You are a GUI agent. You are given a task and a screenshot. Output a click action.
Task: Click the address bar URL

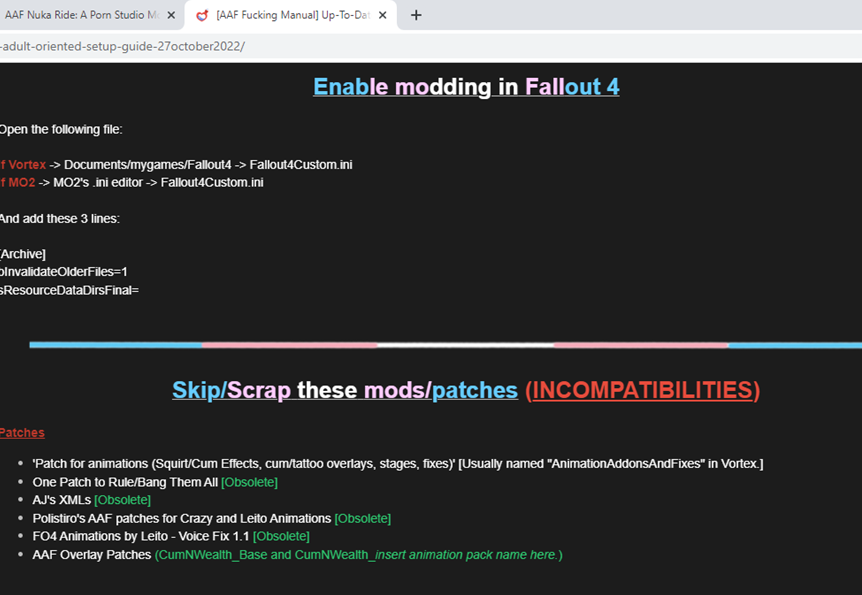point(120,45)
